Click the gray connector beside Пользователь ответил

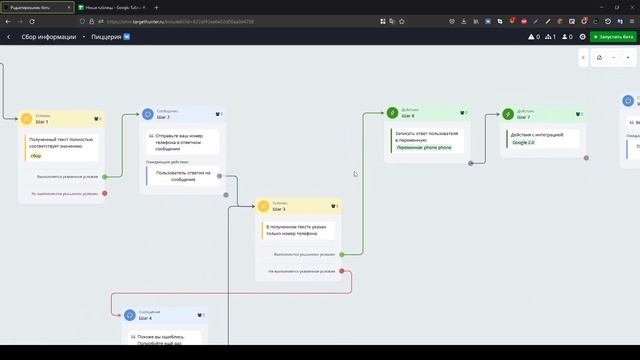(219, 176)
